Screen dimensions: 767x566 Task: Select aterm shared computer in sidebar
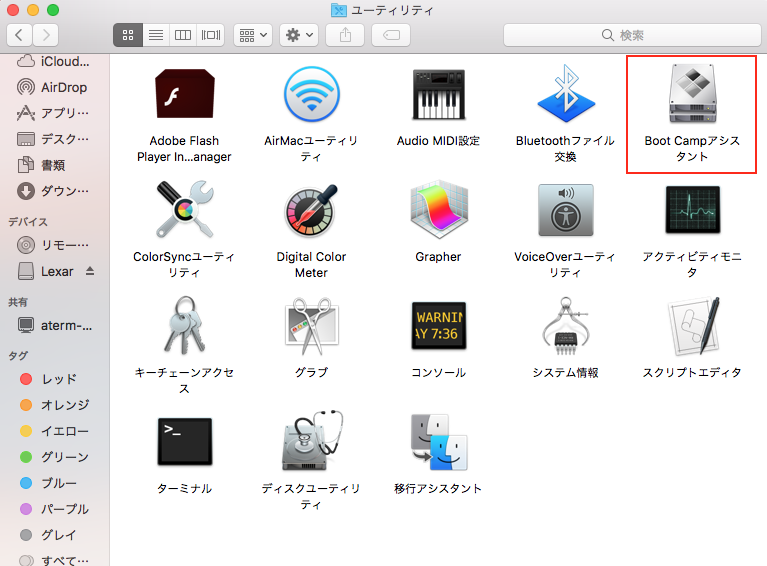click(x=55, y=325)
